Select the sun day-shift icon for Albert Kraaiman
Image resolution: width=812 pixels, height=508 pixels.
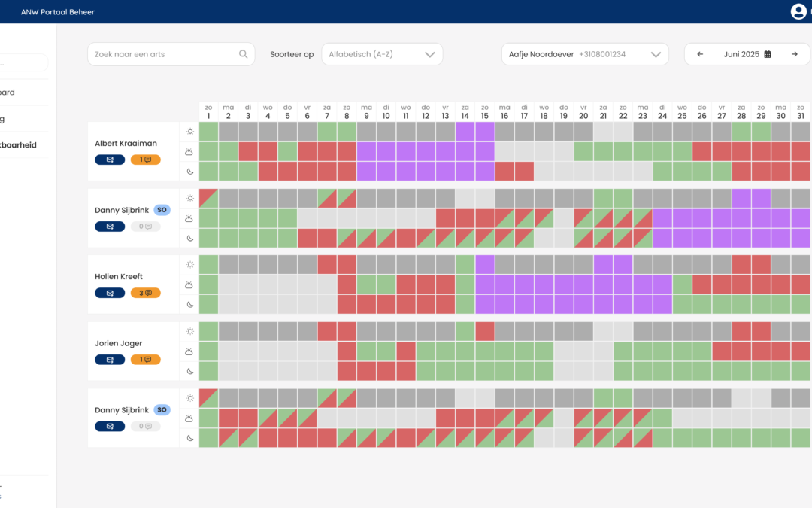(190, 132)
